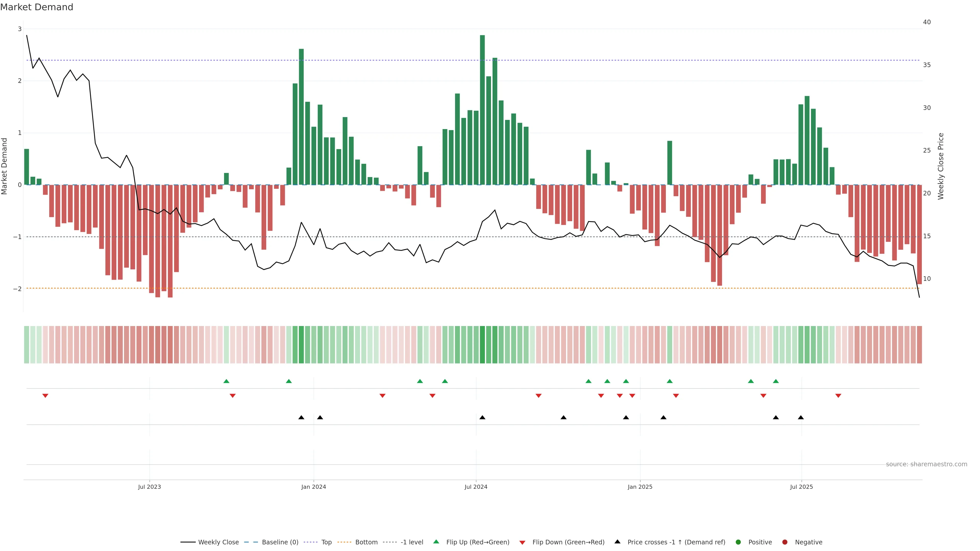
Task: Click the Jul 2024 x-axis label
Action: [475, 487]
